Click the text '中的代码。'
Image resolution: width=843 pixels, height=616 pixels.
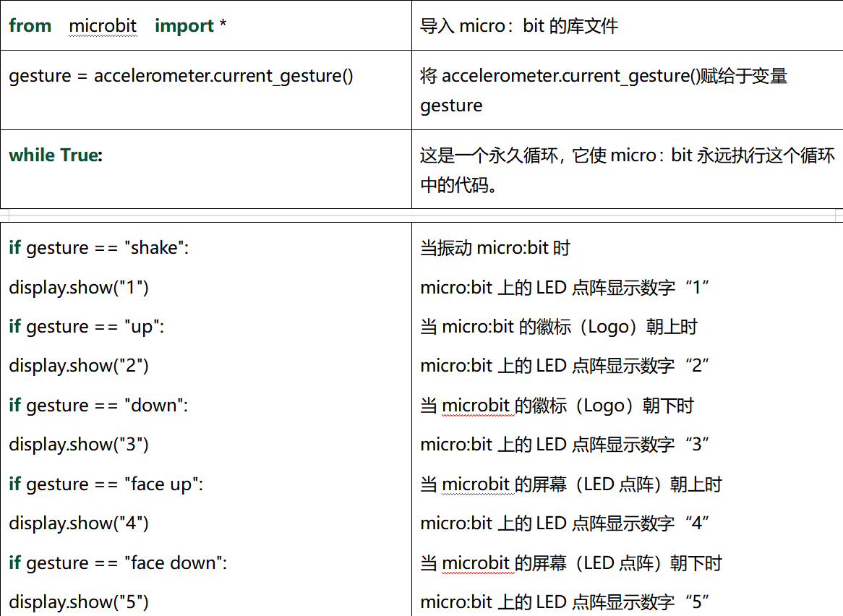point(458,185)
